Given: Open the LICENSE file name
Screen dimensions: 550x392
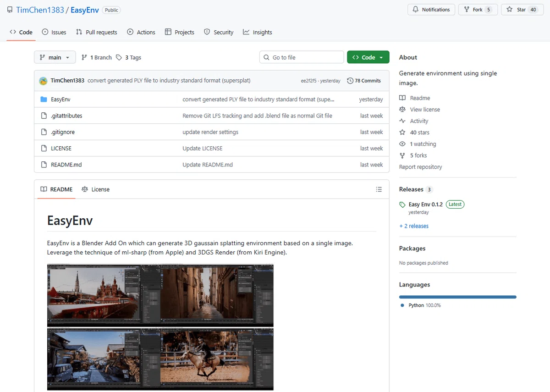Looking at the screenshot, I should pyautogui.click(x=61, y=149).
